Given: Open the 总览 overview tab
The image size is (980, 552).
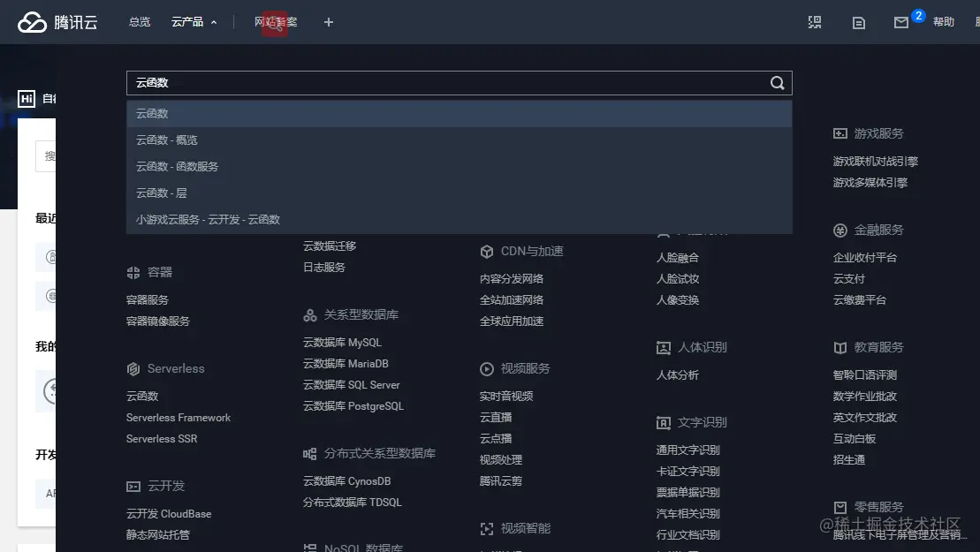Looking at the screenshot, I should (x=140, y=22).
